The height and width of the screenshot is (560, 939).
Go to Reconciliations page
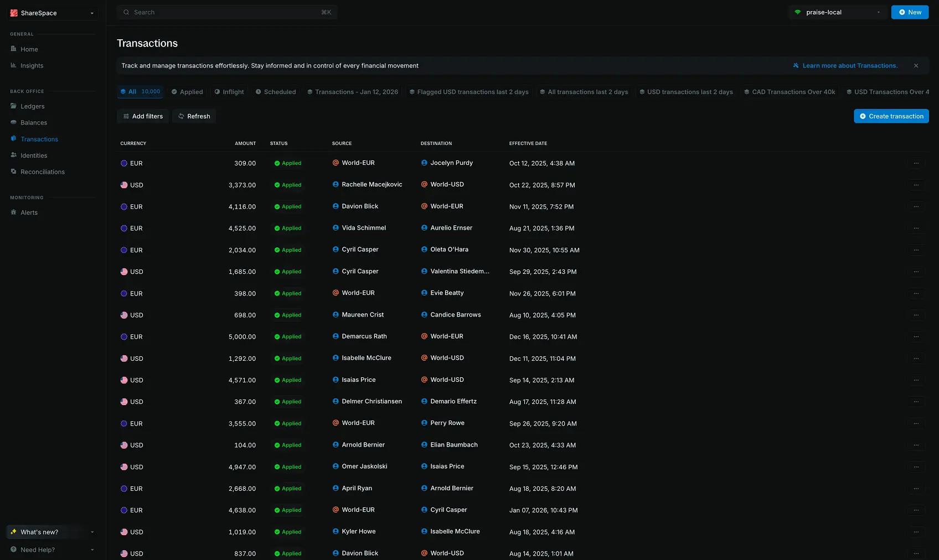(x=42, y=172)
